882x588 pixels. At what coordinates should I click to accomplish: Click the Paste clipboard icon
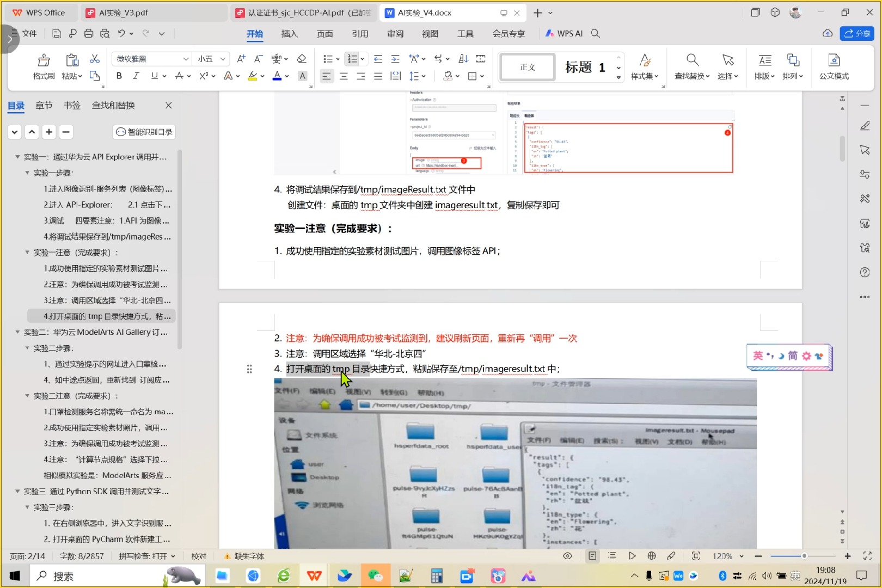click(72, 60)
